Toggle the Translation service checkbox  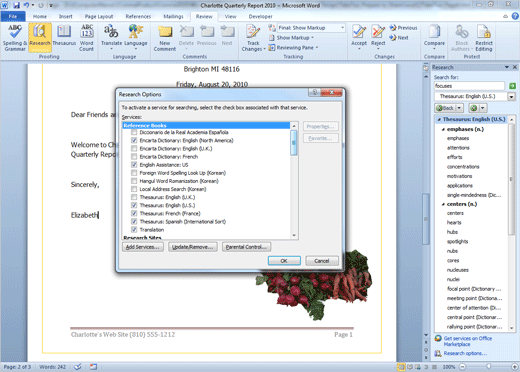(x=134, y=230)
